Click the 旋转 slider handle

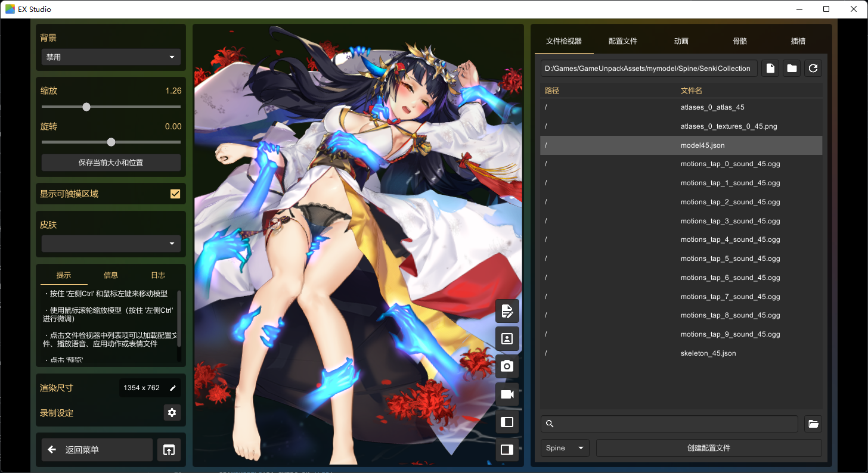coord(111,142)
